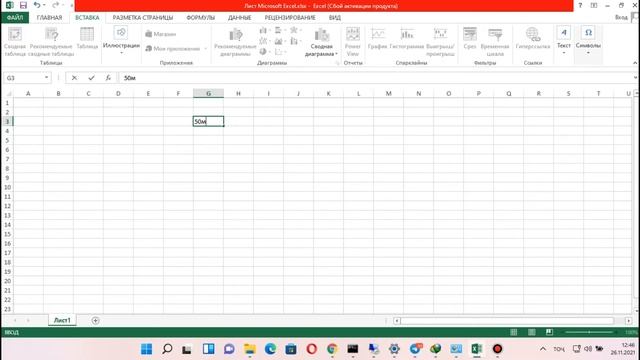Image resolution: width=640 pixels, height=360 pixels.
Task: Insert a Выигрыш/проигрыш sparkline
Action: coord(440,42)
